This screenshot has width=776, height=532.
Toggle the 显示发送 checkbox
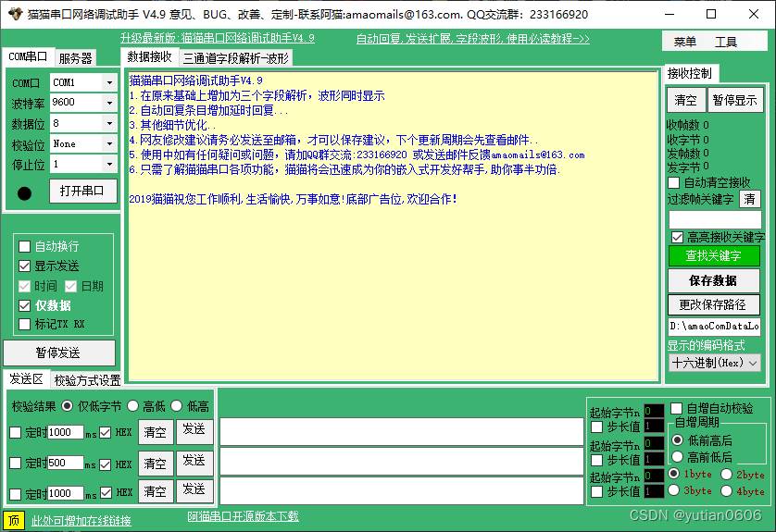pyautogui.click(x=24, y=266)
